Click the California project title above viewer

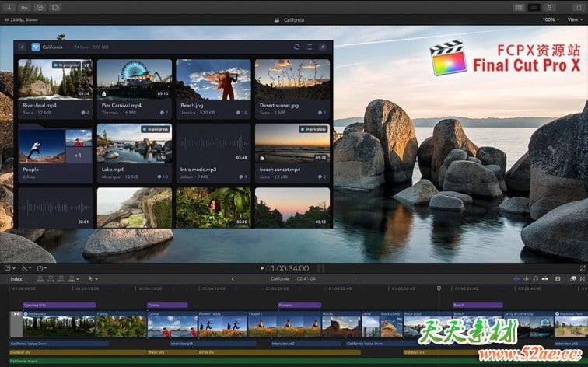[x=294, y=20]
